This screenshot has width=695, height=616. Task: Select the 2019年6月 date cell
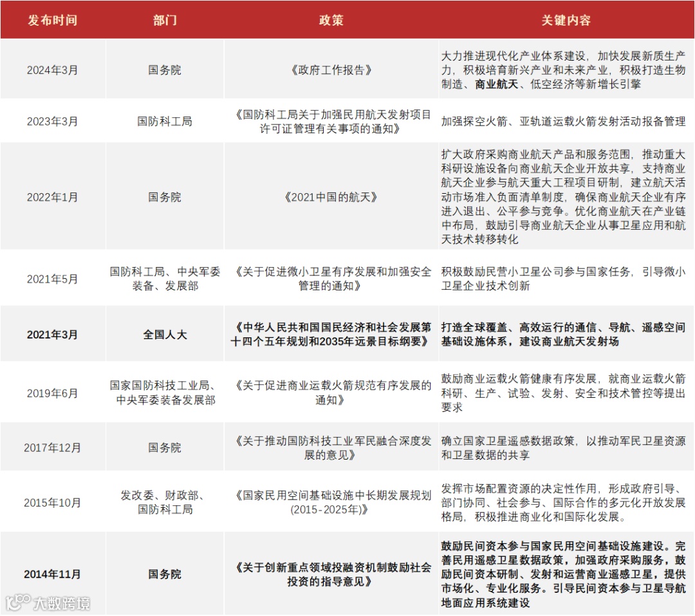point(52,393)
